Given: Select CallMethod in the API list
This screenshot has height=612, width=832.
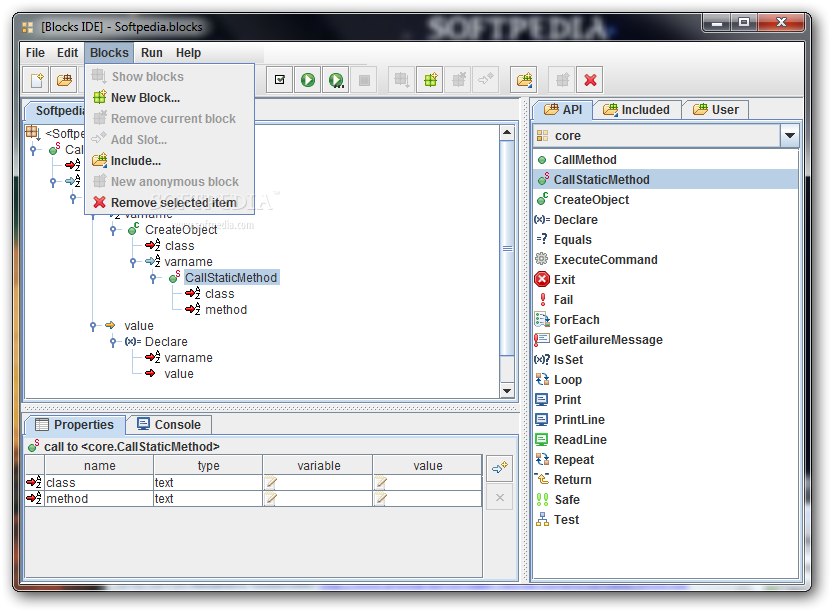Looking at the screenshot, I should [x=665, y=160].
